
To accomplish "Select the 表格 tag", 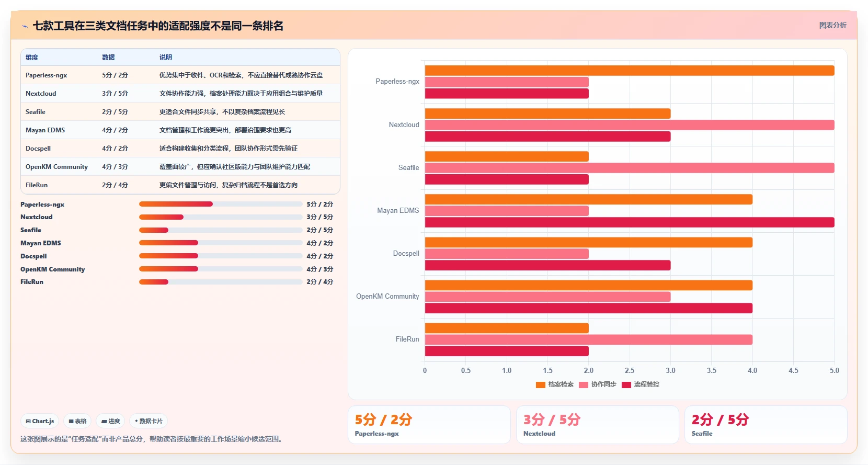I will tap(77, 421).
